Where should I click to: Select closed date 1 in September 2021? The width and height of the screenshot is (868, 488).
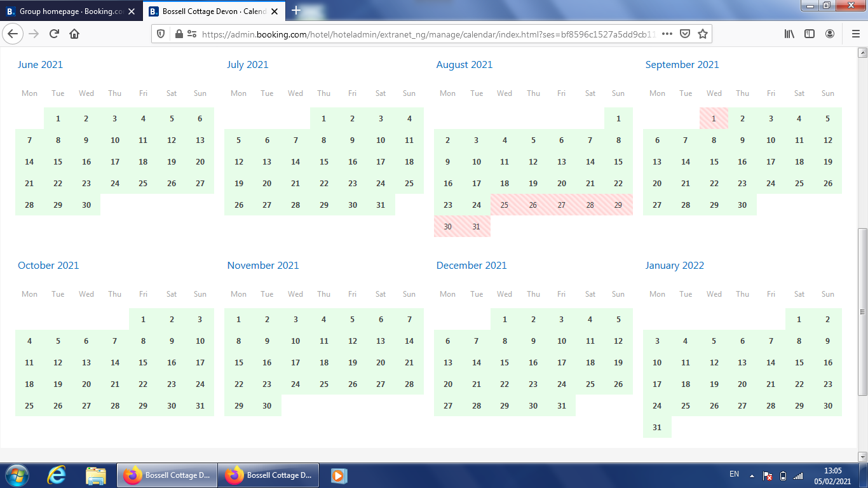point(714,118)
